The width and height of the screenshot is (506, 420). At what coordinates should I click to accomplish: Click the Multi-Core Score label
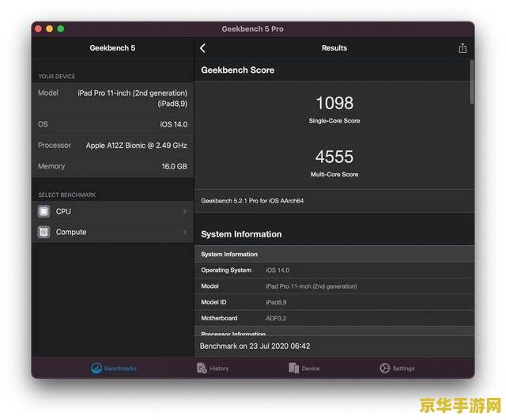[334, 174]
